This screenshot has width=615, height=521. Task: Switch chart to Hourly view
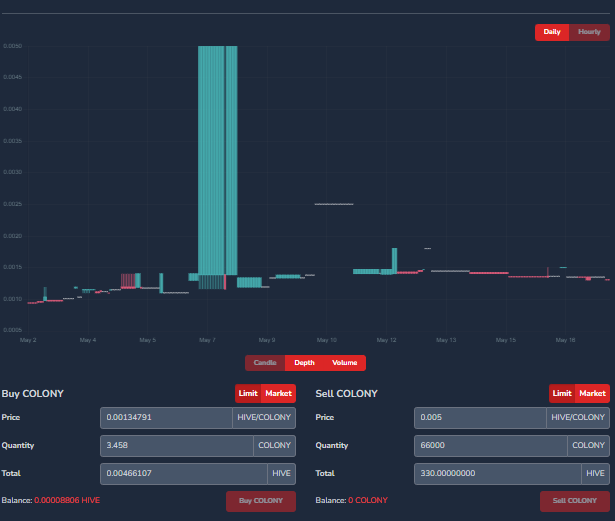[589, 32]
